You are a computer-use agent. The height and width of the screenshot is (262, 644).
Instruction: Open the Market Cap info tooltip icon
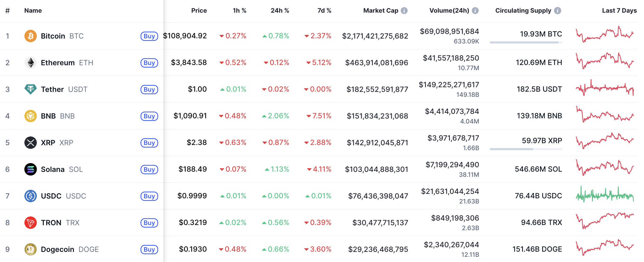coord(404,11)
